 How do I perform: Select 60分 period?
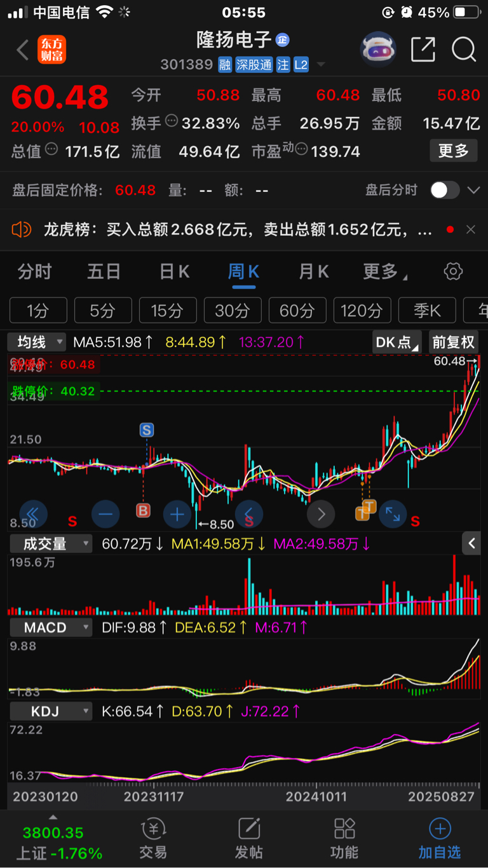coord(297,311)
